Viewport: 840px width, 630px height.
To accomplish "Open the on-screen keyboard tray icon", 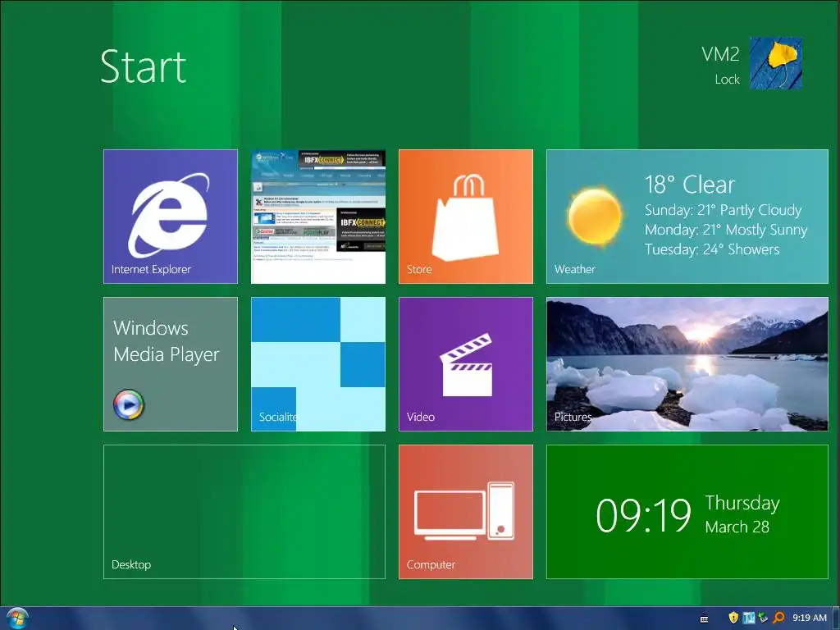I will [705, 619].
